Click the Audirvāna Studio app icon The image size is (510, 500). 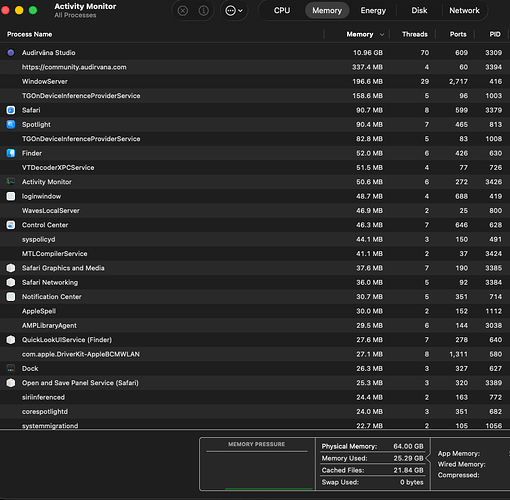(x=11, y=53)
